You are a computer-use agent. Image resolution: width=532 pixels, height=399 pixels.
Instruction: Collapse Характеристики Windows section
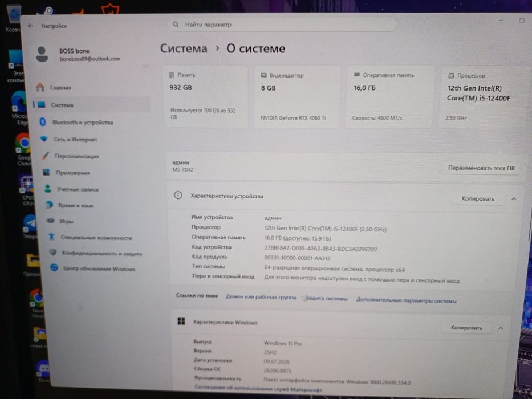(x=501, y=328)
